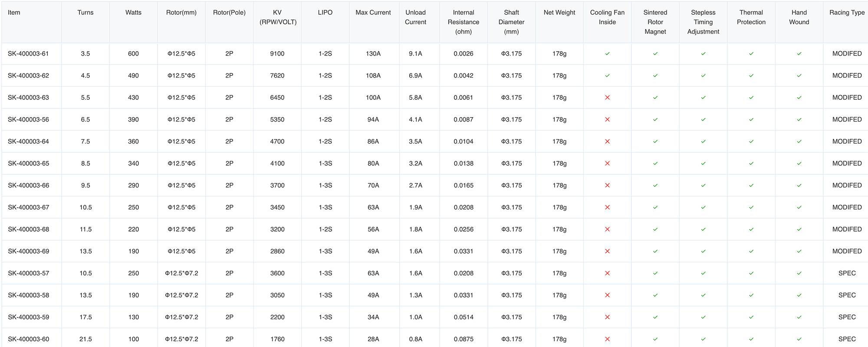This screenshot has width=868, height=347.
Task: Click the KV (RPW/VOLT) column header
Action: pos(277,17)
